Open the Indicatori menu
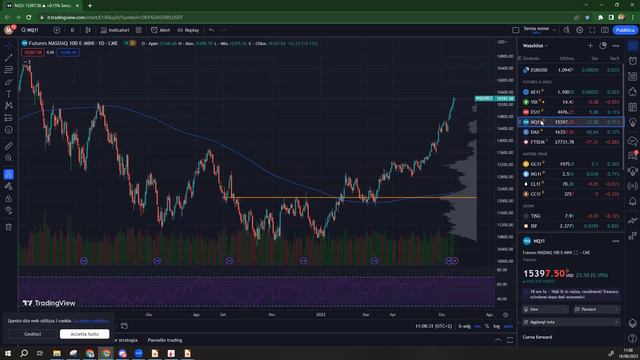 click(x=115, y=30)
